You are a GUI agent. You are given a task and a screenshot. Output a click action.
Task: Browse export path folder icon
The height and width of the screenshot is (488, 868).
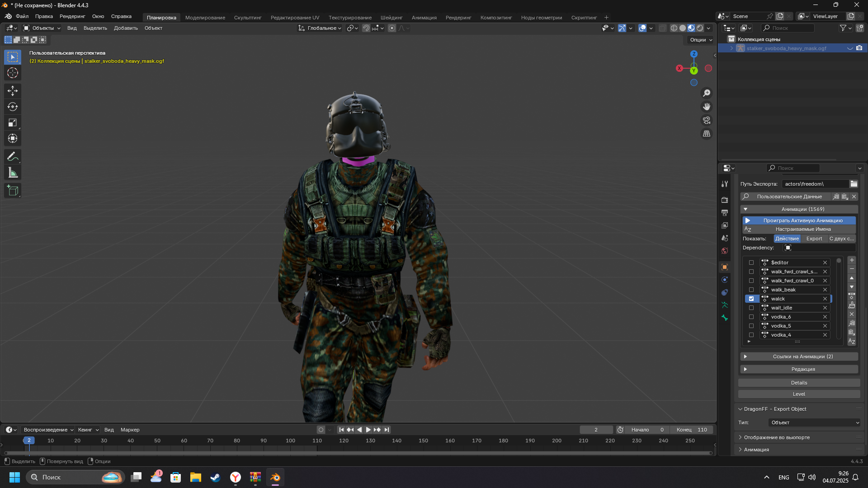pyautogui.click(x=854, y=184)
